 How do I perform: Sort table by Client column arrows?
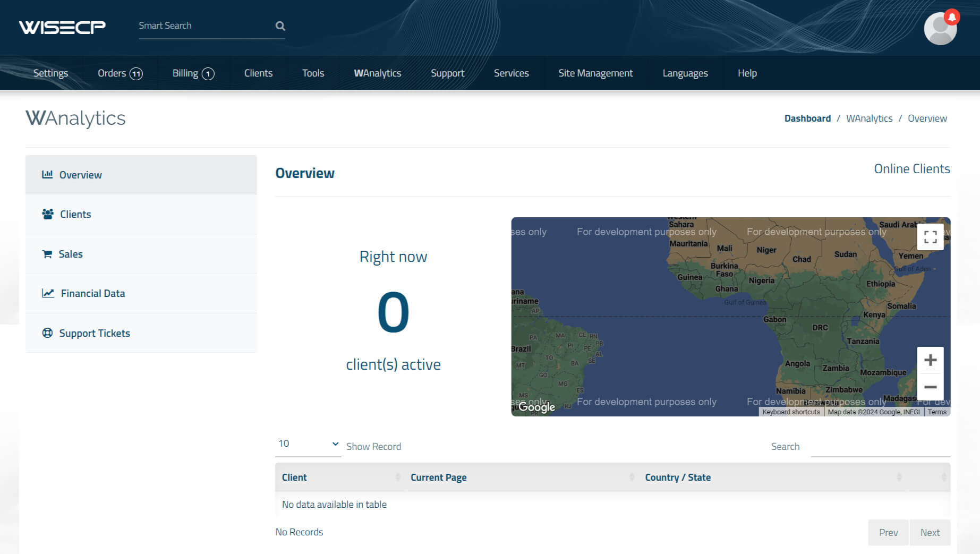tap(398, 477)
